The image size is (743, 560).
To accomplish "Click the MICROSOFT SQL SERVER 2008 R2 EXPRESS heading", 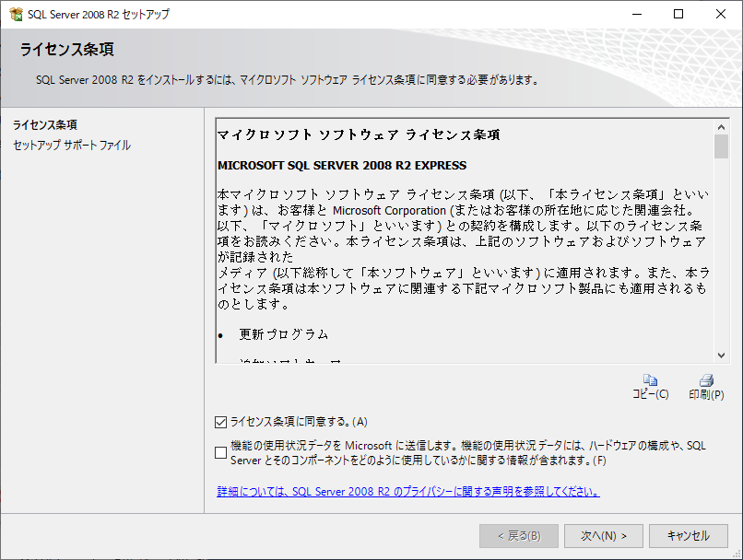I will [x=342, y=166].
